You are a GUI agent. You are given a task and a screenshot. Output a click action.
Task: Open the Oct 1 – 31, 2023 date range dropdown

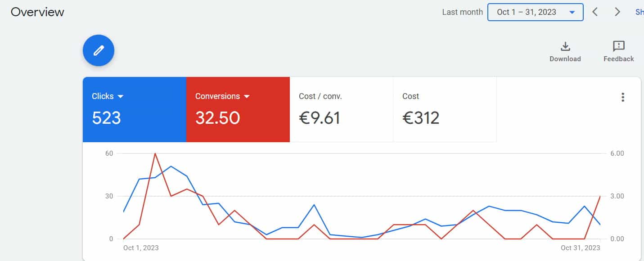[x=536, y=12]
